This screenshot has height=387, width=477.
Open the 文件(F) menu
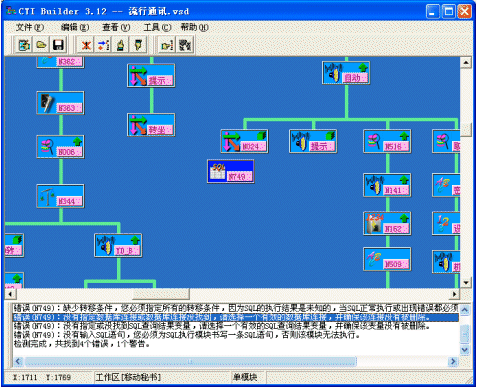[x=30, y=27]
